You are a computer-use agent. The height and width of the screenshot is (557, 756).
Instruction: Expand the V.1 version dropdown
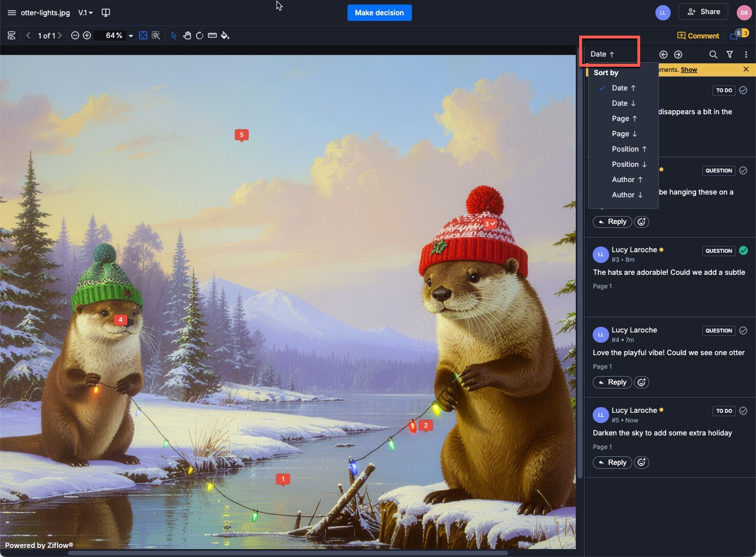pos(85,12)
